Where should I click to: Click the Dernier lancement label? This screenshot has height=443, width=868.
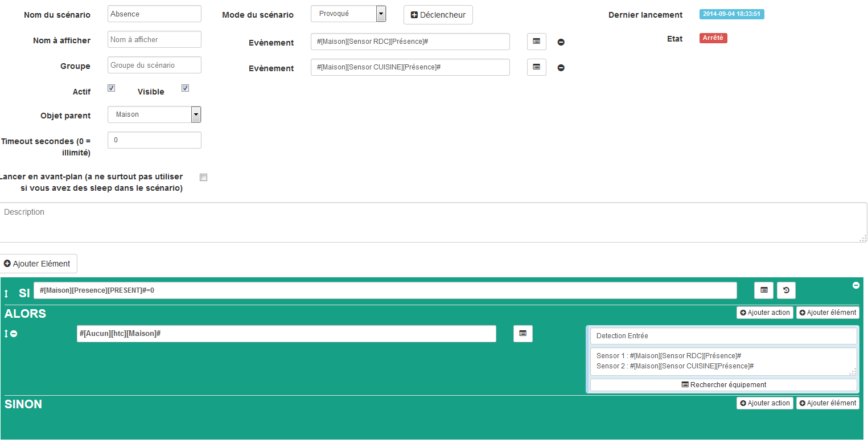click(x=645, y=15)
